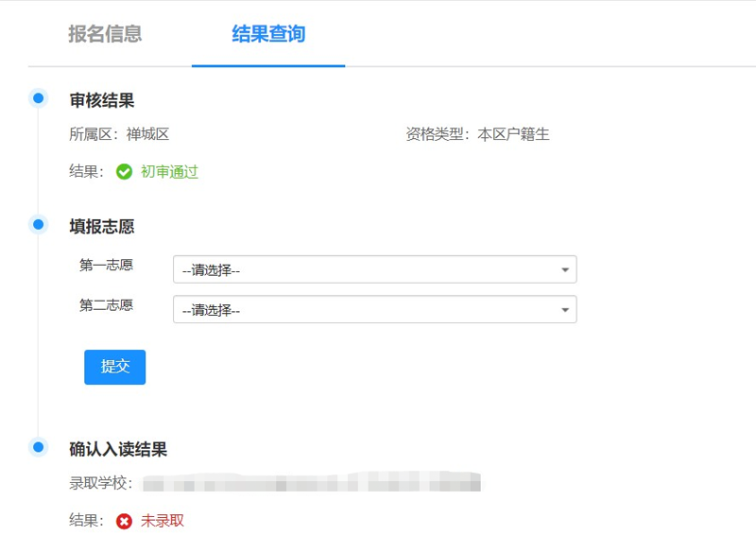This screenshot has height=552, width=756.
Task: Expand the 第二志愿 dropdown arrow
Action: click(x=565, y=310)
